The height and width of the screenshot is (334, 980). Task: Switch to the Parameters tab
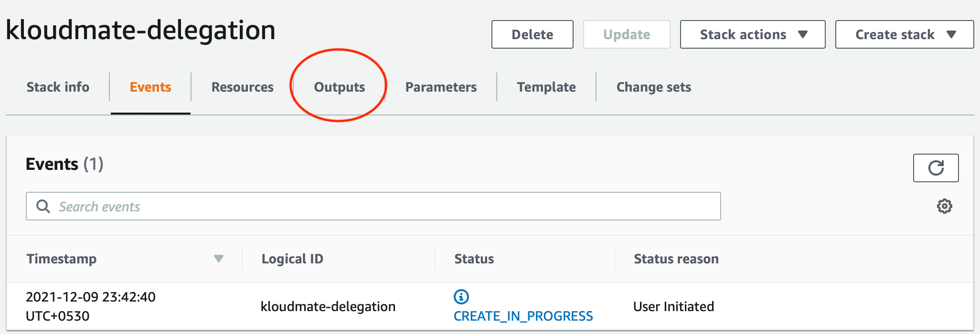[441, 87]
